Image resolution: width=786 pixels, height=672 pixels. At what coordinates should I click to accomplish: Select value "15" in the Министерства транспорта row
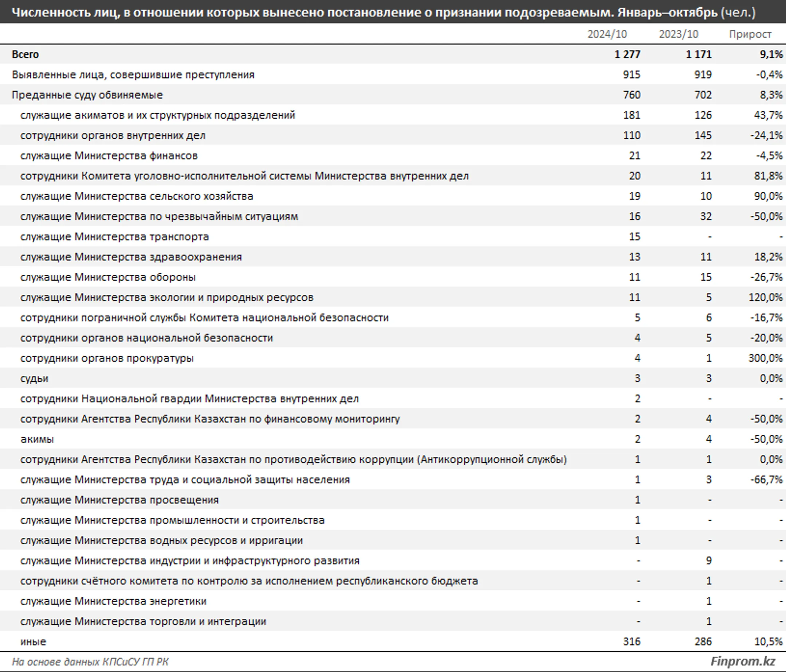(x=635, y=236)
